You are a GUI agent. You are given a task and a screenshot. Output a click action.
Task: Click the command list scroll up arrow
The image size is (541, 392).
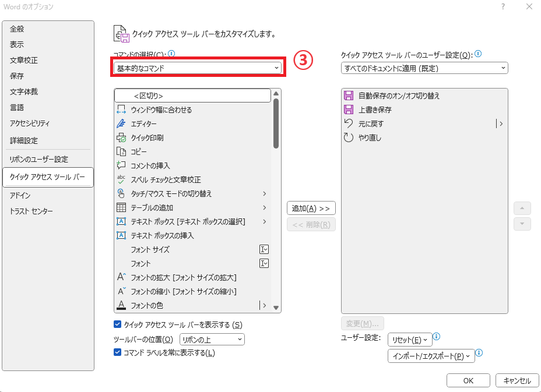(276, 93)
